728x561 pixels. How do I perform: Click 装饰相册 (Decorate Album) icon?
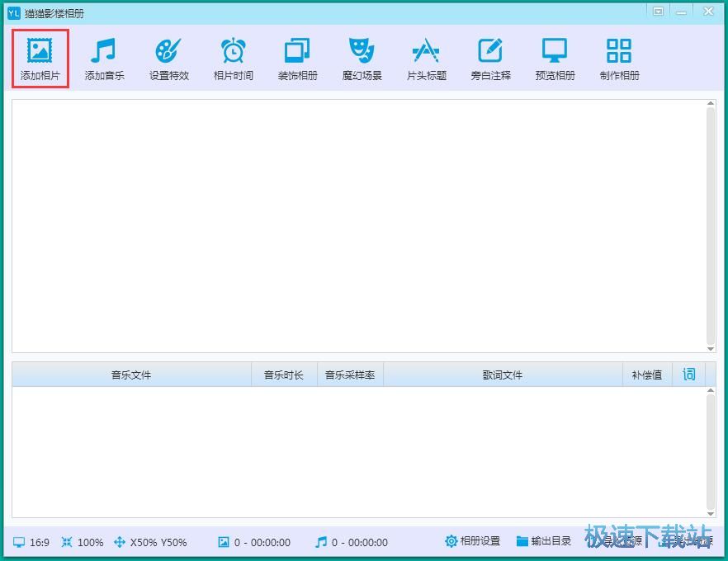(x=297, y=51)
